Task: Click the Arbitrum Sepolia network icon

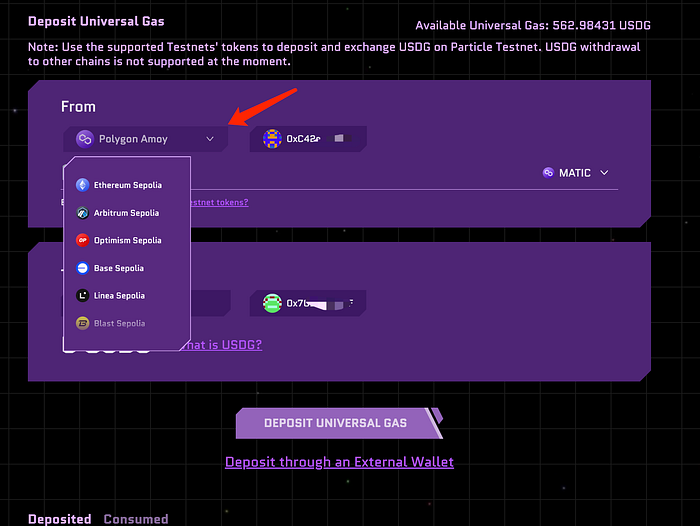Action: pyautogui.click(x=83, y=213)
